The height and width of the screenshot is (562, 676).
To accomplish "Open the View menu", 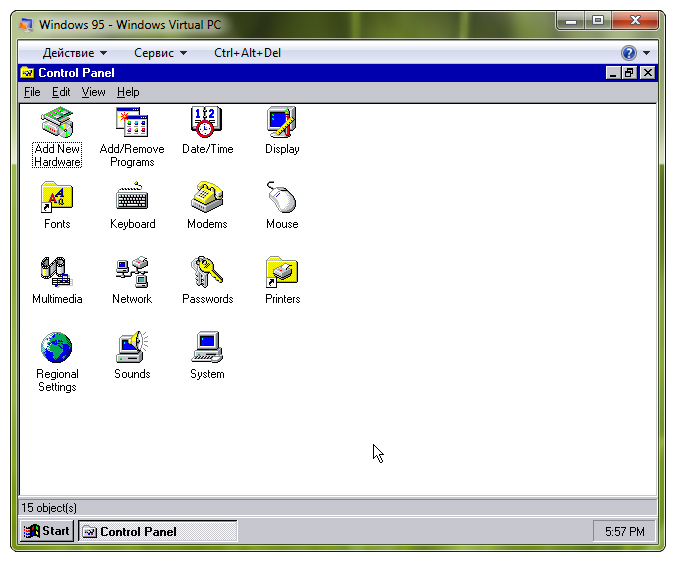I will [93, 92].
